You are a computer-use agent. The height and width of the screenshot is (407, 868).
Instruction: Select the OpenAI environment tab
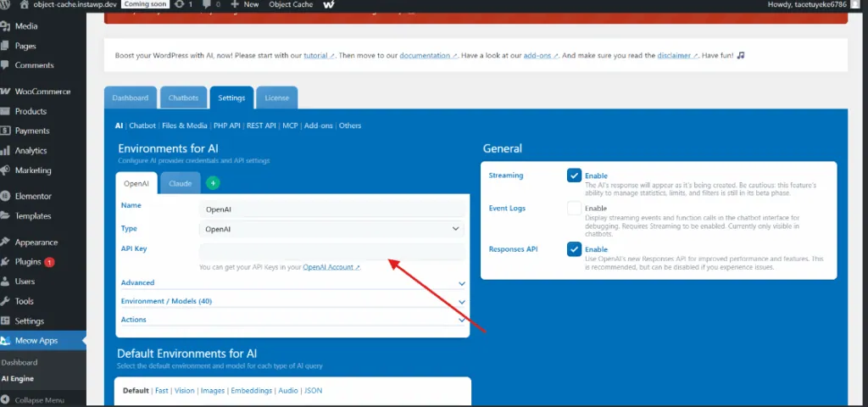[x=136, y=183]
